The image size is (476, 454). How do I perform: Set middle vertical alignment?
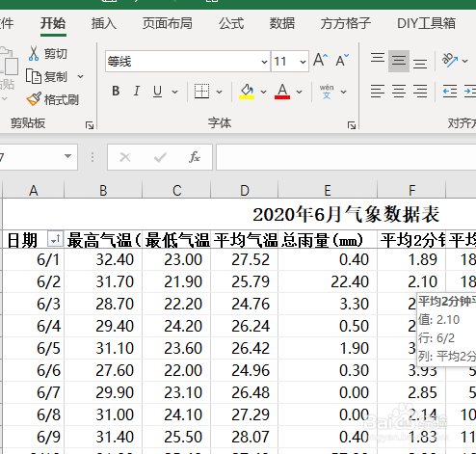click(x=399, y=61)
